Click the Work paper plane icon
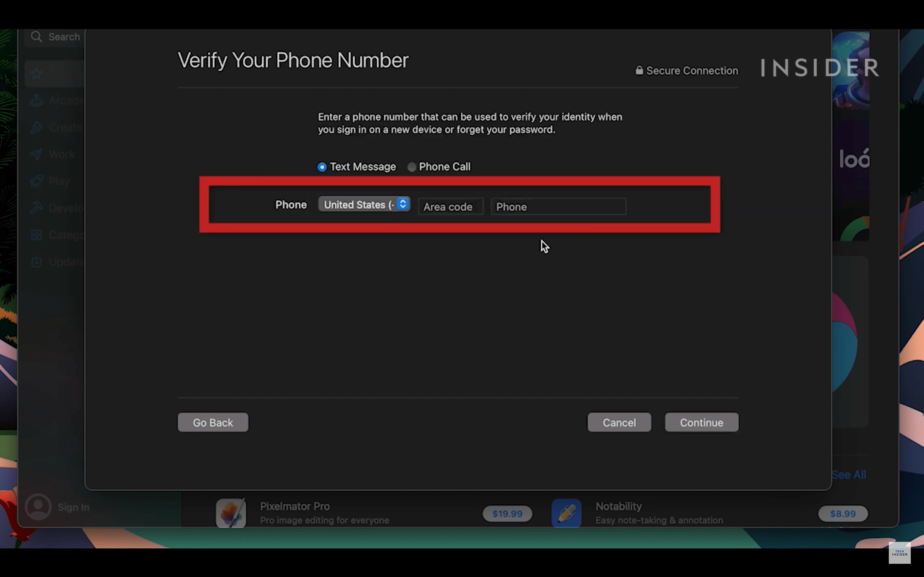Viewport: 924px width, 577px height. click(36, 154)
